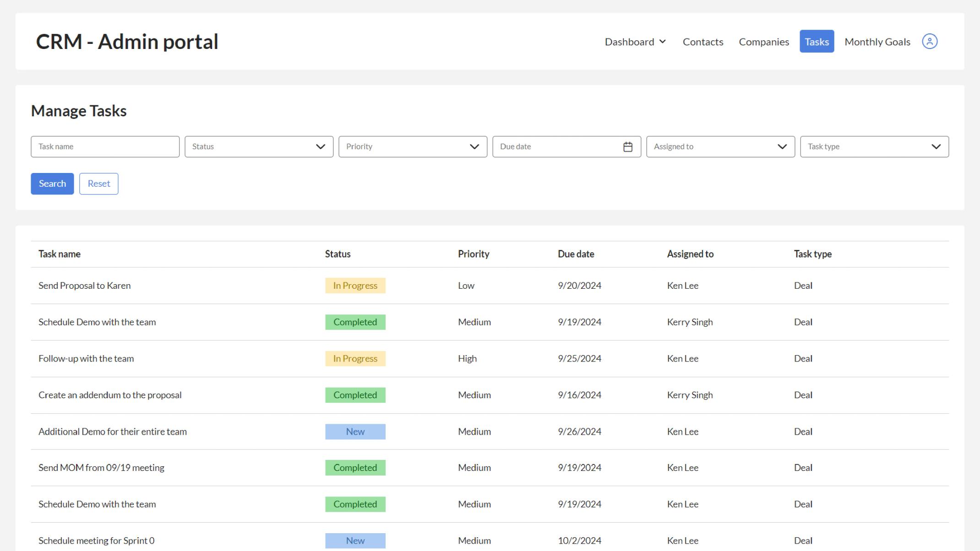Reset all task filters
The height and width of the screenshot is (551, 980).
pyautogui.click(x=98, y=184)
